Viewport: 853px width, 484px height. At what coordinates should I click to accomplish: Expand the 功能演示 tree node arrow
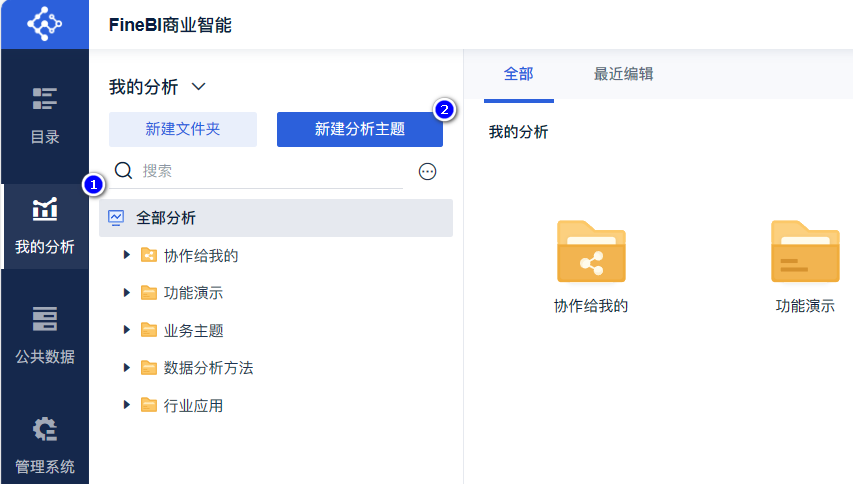pos(127,293)
